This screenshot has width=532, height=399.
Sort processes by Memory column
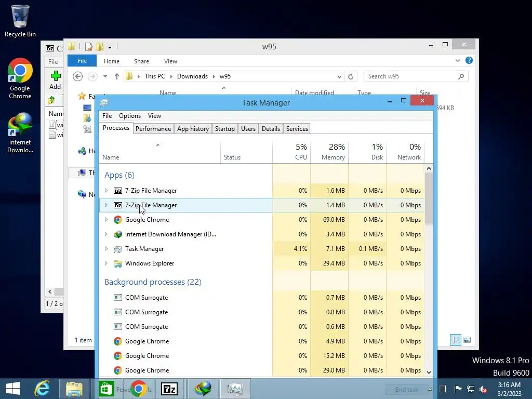pos(329,152)
